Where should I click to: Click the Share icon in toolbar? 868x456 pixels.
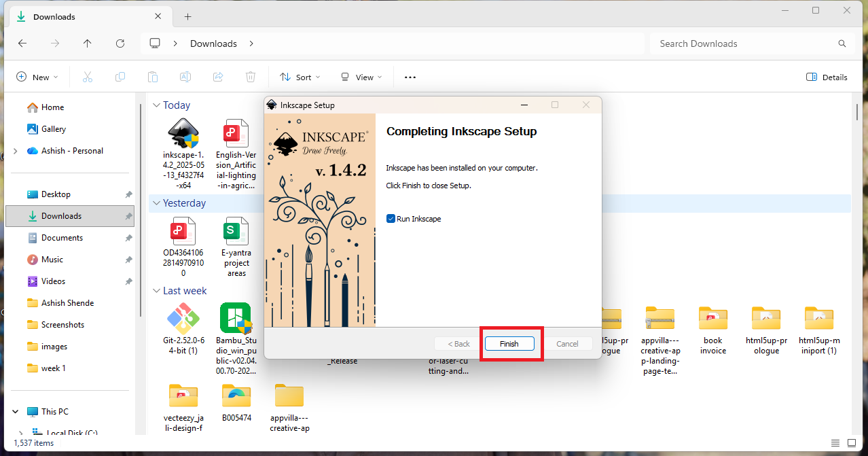click(x=218, y=77)
